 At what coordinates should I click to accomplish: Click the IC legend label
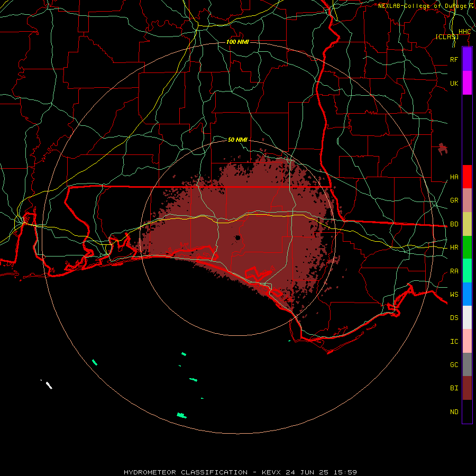[x=454, y=341]
